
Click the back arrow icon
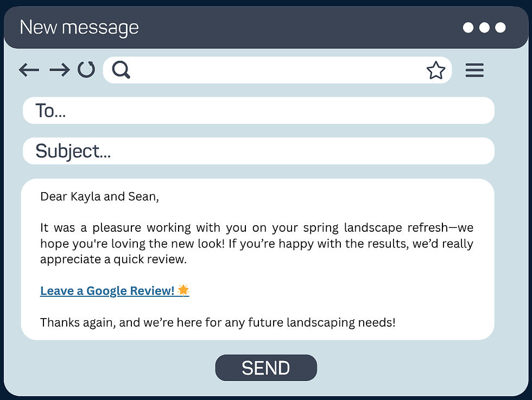[x=29, y=70]
